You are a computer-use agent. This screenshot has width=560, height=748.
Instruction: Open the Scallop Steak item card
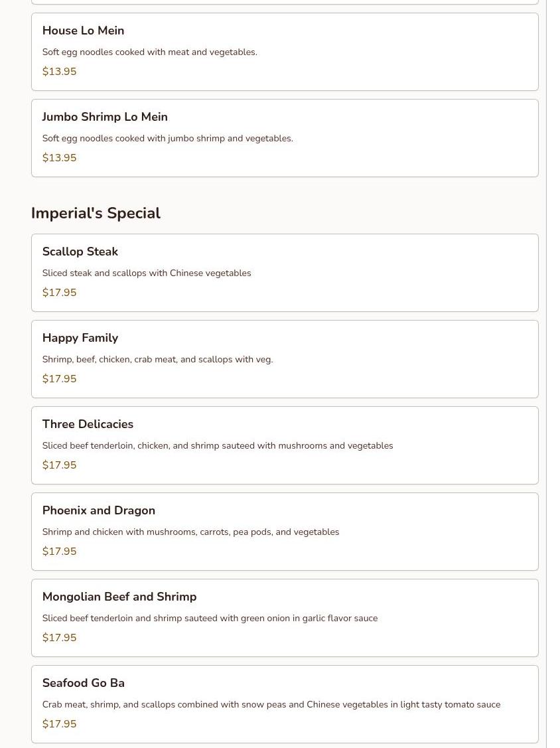(x=284, y=273)
